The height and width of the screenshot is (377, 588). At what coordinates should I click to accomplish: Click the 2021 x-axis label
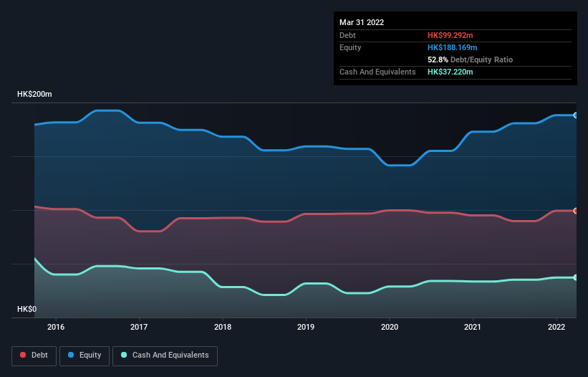pyautogui.click(x=473, y=327)
